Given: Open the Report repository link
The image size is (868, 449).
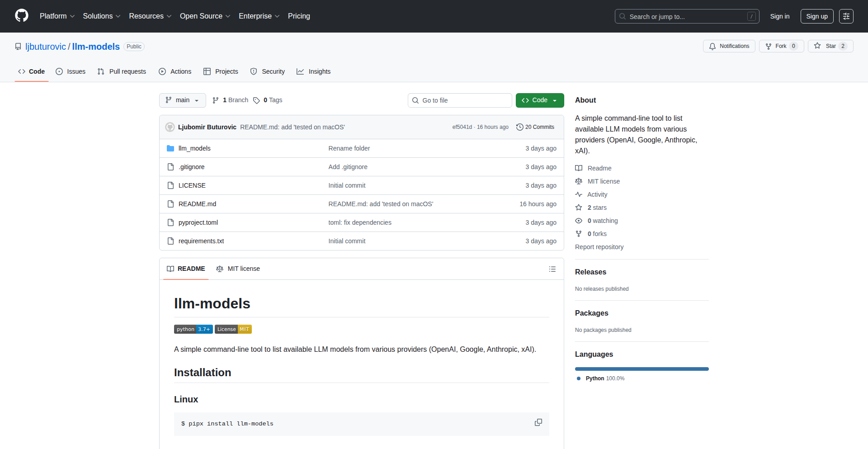Looking at the screenshot, I should point(599,247).
